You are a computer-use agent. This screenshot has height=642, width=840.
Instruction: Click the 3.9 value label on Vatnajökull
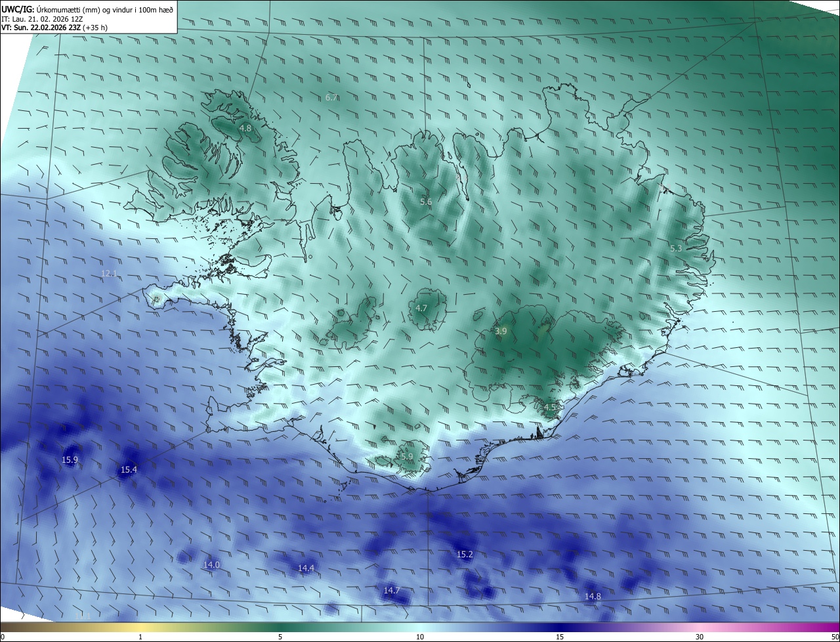point(501,332)
